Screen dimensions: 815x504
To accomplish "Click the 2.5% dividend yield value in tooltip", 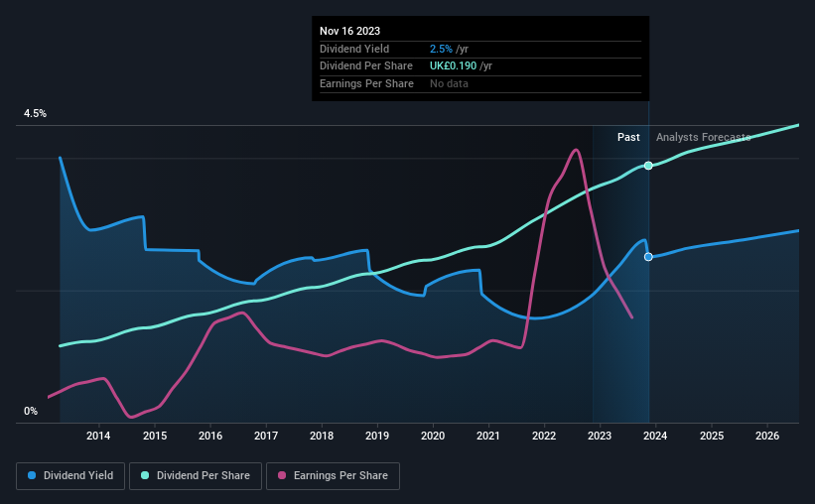I will tap(441, 49).
